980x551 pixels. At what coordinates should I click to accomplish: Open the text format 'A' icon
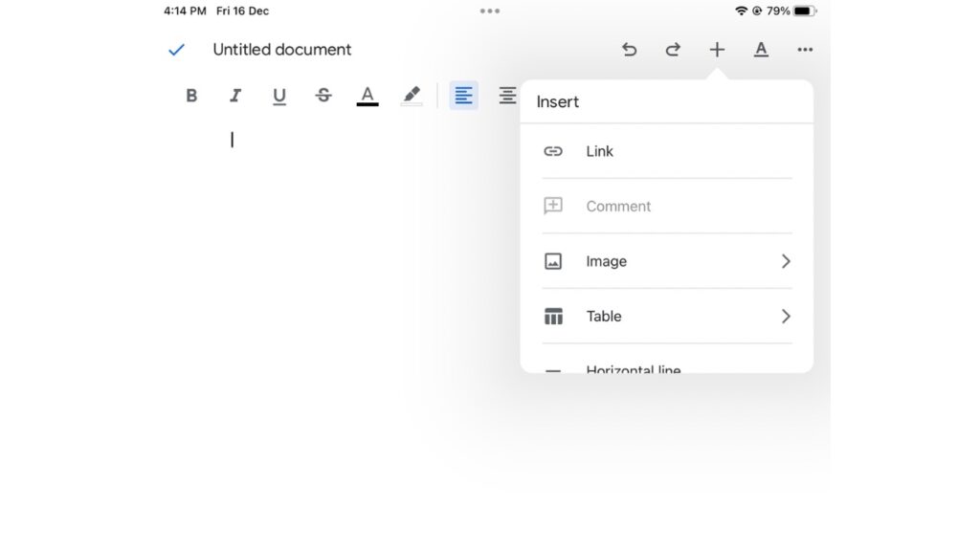click(761, 50)
